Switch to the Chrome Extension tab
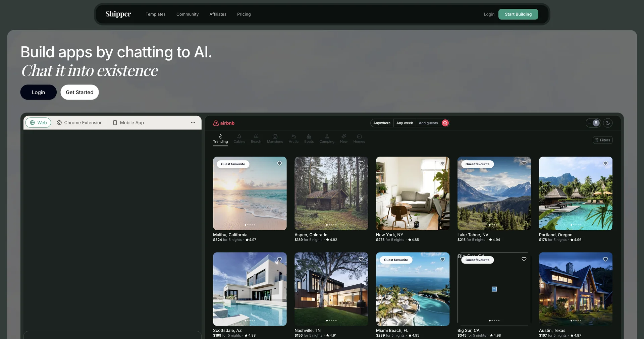Image resolution: width=644 pixels, height=339 pixels. pyautogui.click(x=80, y=123)
